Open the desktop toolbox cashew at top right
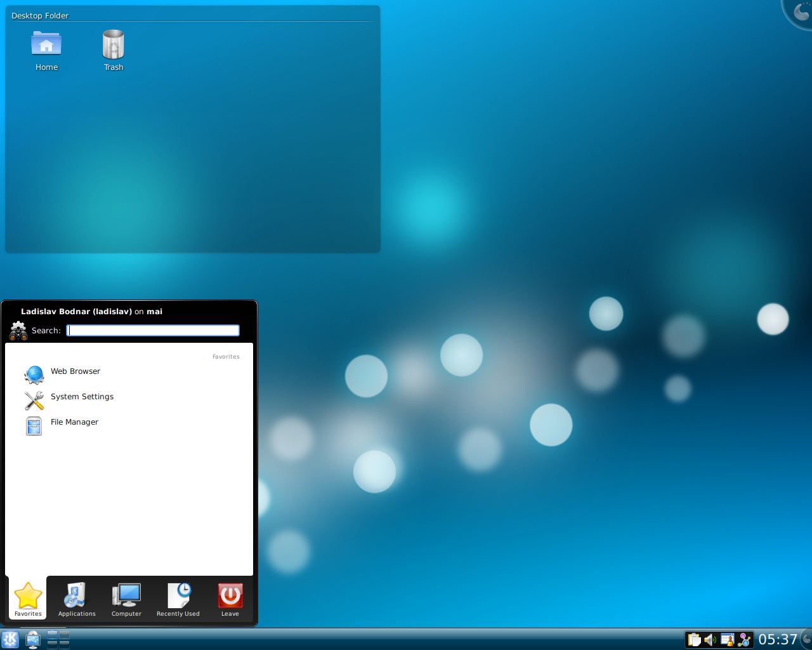Screen dimensions: 812x650 (x=800, y=11)
